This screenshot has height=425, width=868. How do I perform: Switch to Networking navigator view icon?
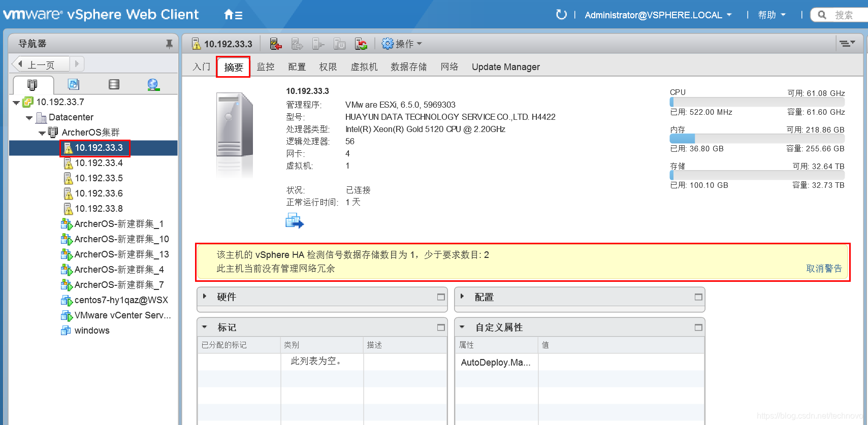coord(153,84)
